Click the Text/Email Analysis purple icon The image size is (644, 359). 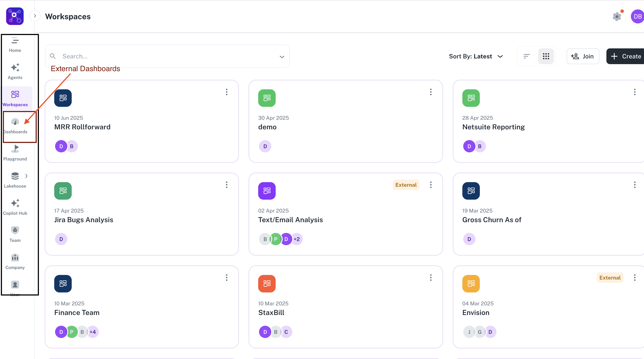(x=267, y=191)
